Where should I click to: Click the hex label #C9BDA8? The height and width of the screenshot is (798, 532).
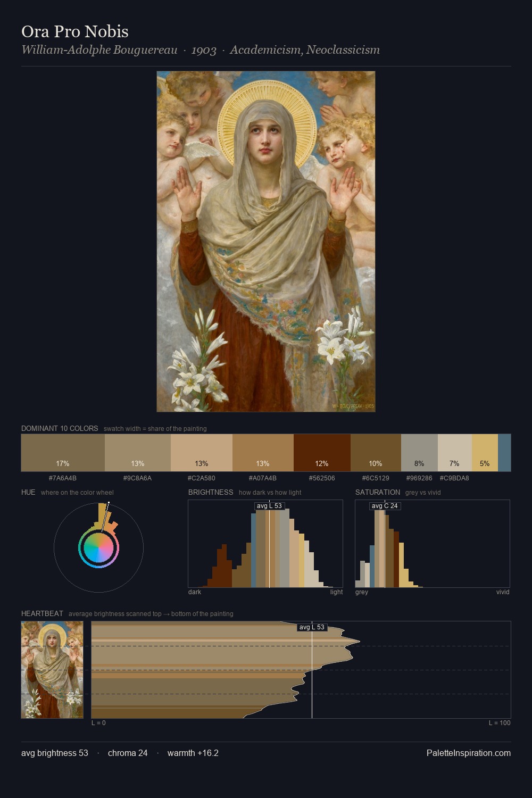tap(454, 478)
